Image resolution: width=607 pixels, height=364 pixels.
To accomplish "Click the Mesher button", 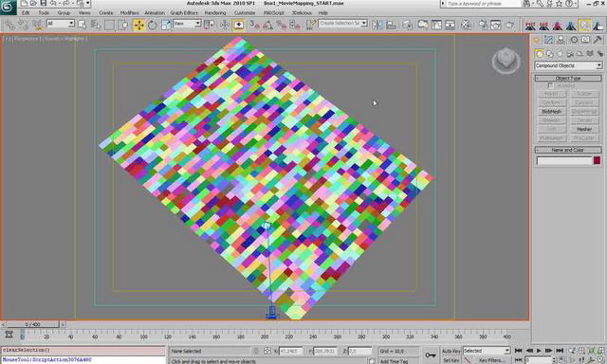I will [584, 129].
